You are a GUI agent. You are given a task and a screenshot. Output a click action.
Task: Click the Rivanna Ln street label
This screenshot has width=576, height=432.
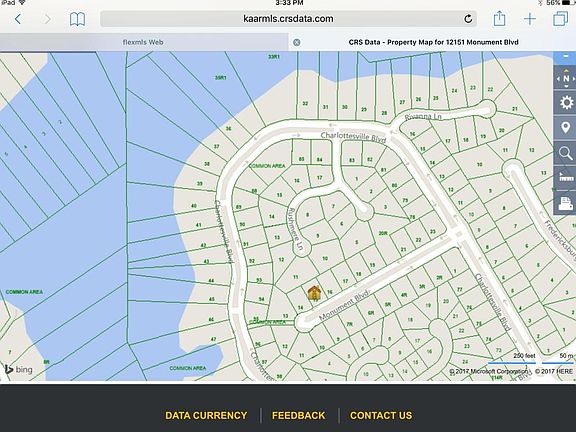tap(422, 117)
